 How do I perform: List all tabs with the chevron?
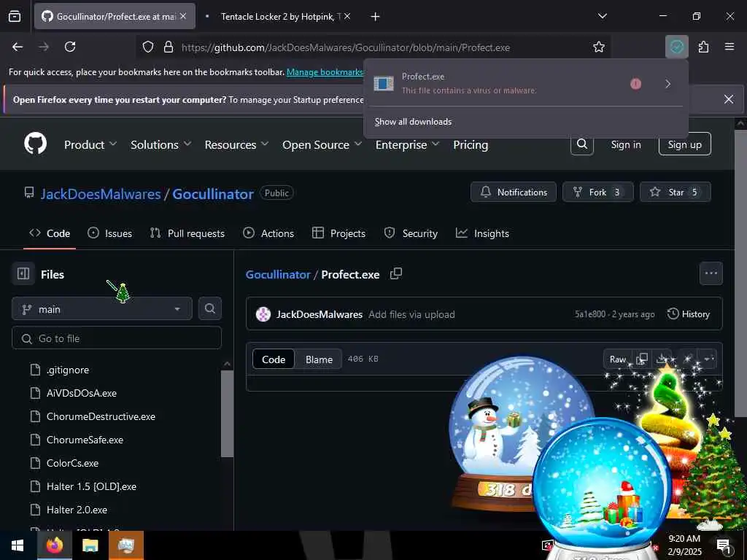coord(602,16)
